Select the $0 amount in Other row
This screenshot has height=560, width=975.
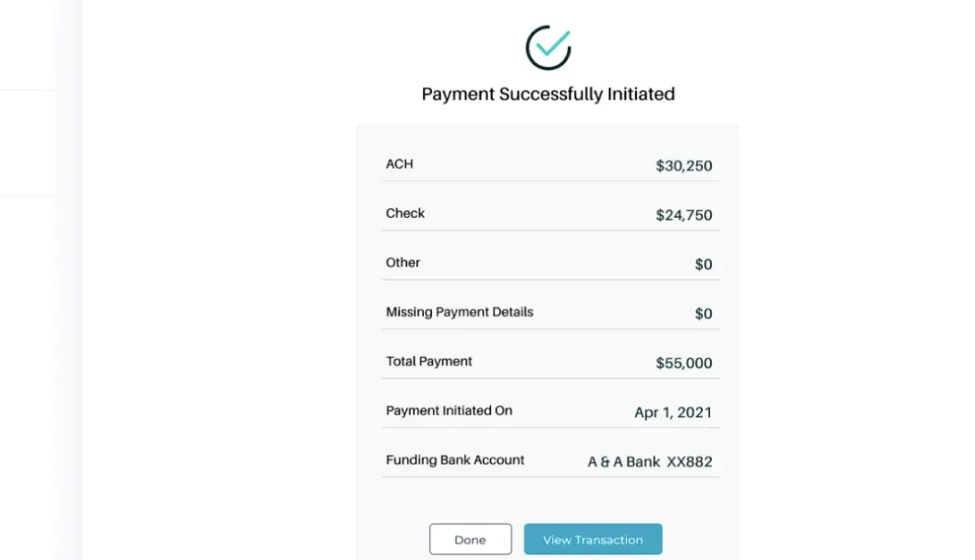point(703,265)
